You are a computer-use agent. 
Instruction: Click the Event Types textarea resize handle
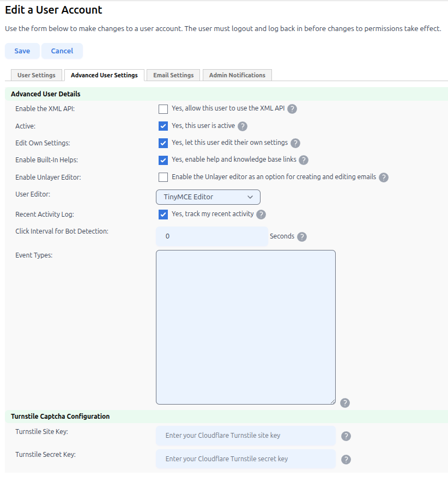[x=333, y=402]
